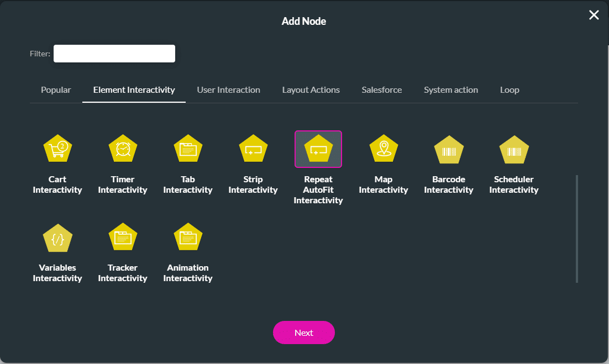Select the Repeat AutoFit Interactivity node

point(318,148)
